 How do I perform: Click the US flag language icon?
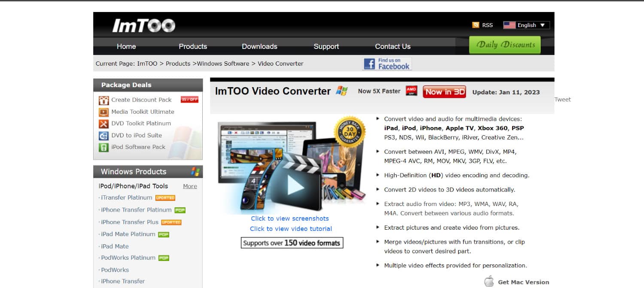509,25
